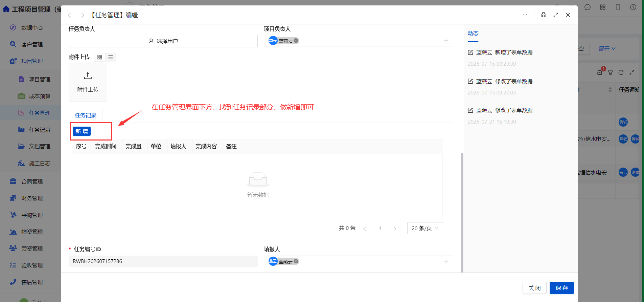644x302 pixels.
Task: Go to previous record arrow in dialog header
Action: (69, 15)
